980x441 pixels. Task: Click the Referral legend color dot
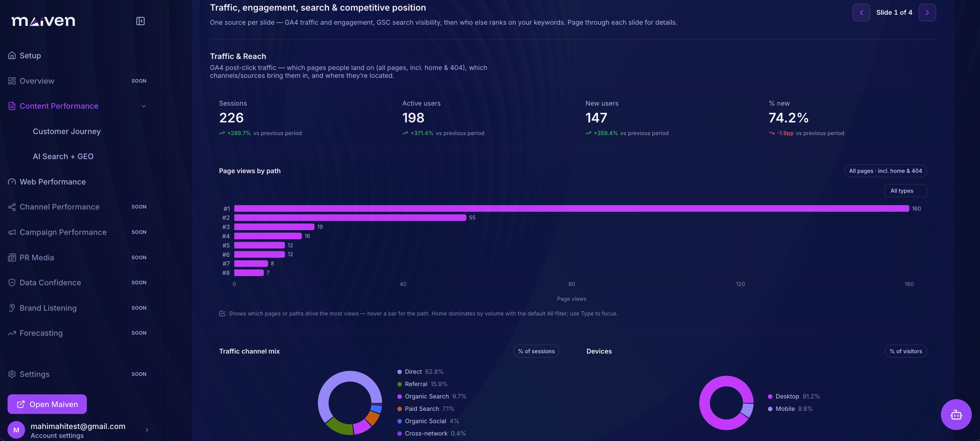(x=399, y=384)
